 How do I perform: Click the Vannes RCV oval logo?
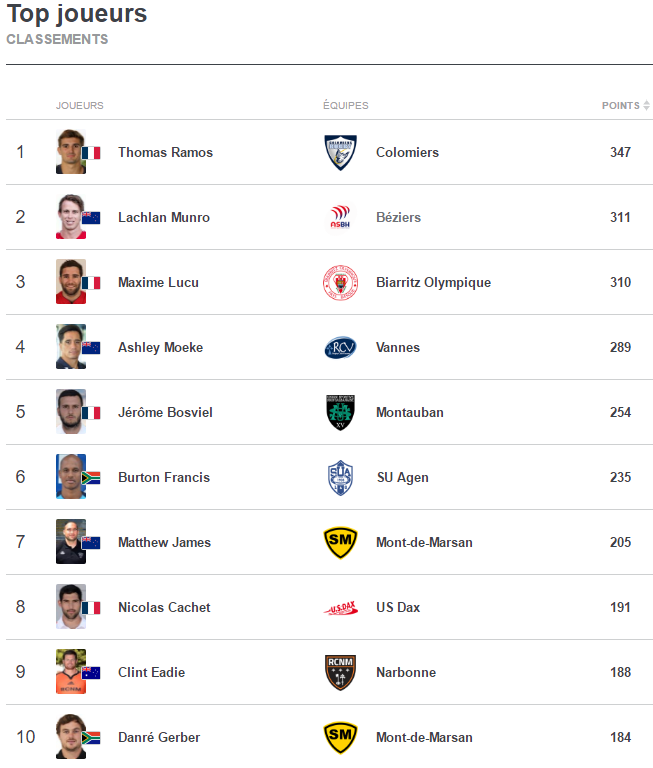coord(340,347)
